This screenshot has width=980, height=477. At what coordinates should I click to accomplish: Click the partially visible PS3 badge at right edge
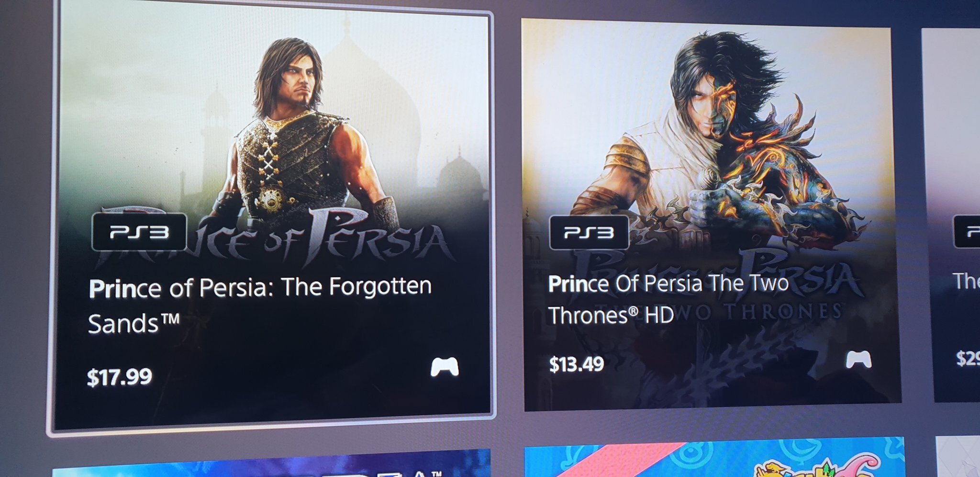(968, 232)
